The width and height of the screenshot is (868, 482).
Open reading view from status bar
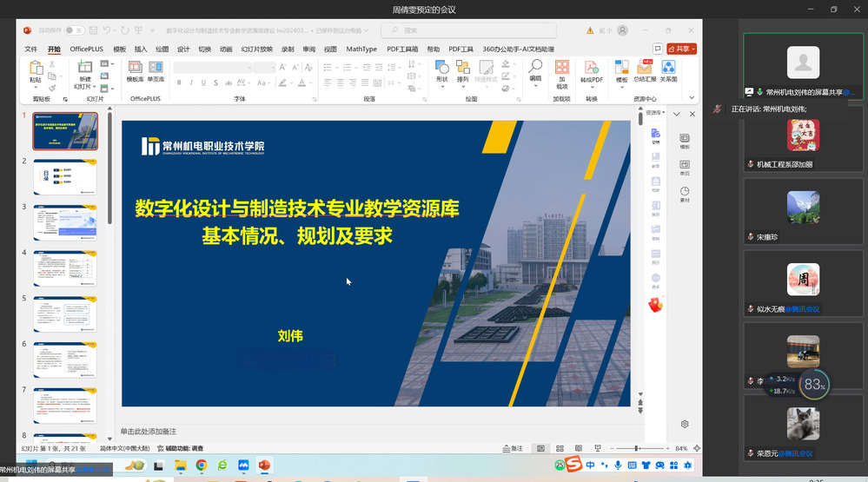coord(577,448)
